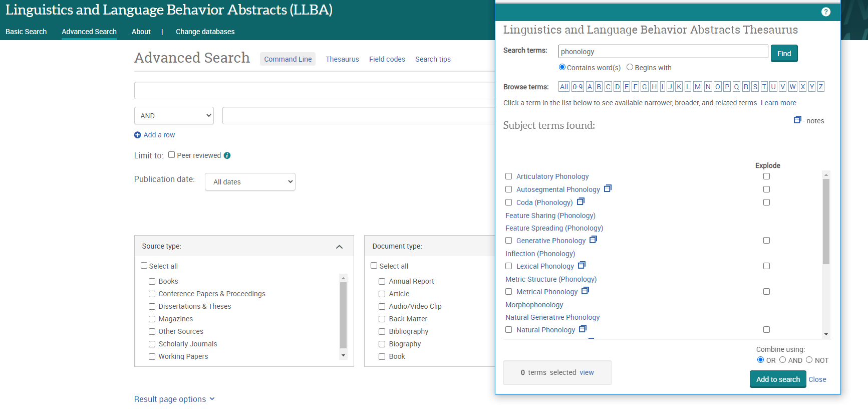
Task: Collapse the Source type panel chevron
Action: point(339,247)
